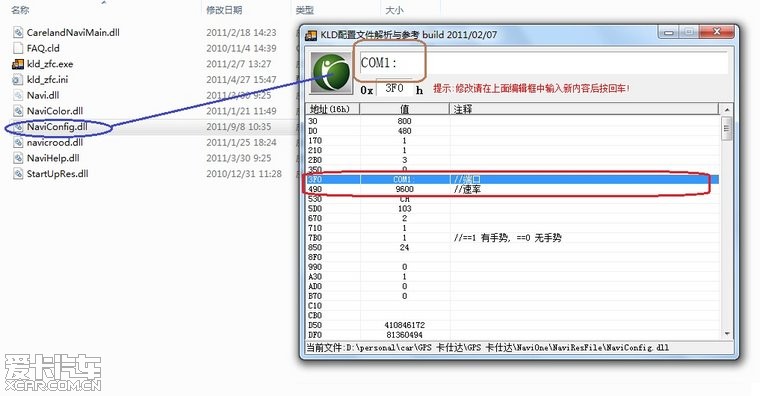Select the row with value 410846172

point(512,325)
